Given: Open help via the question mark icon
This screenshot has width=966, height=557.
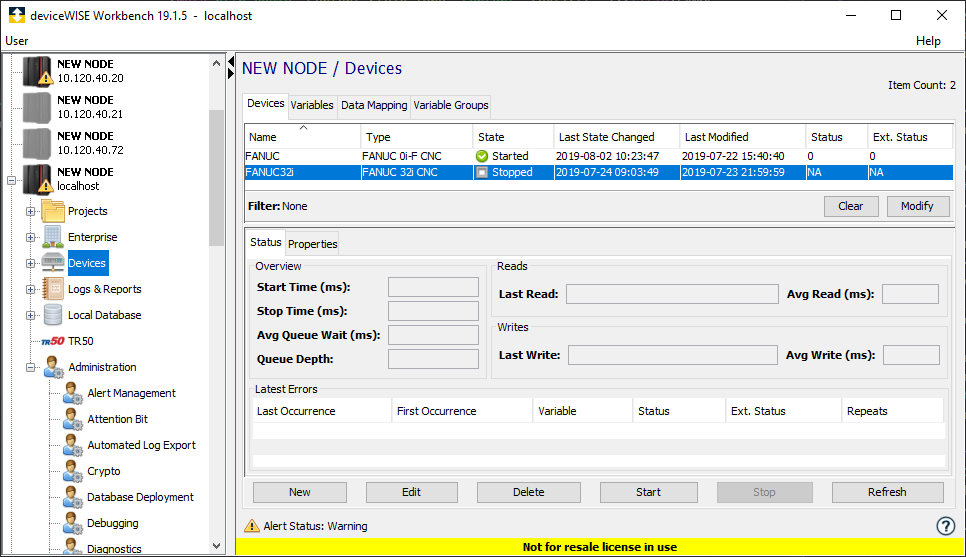Looking at the screenshot, I should click(x=945, y=526).
